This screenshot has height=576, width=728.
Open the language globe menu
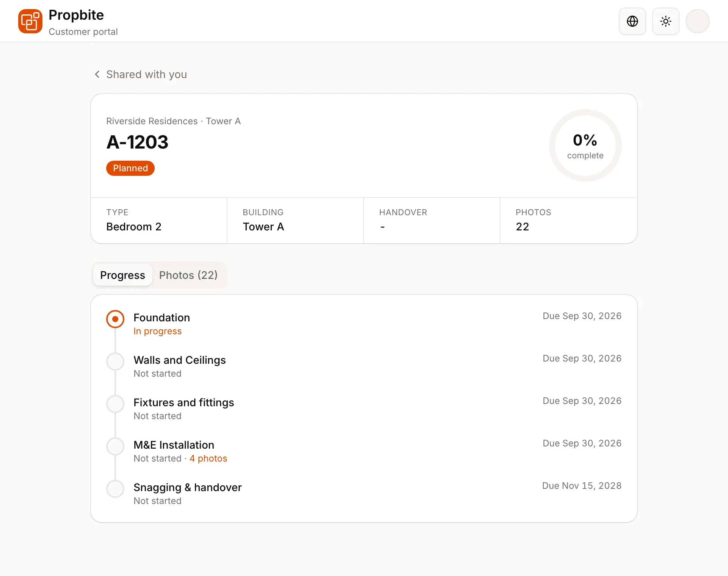[632, 21]
